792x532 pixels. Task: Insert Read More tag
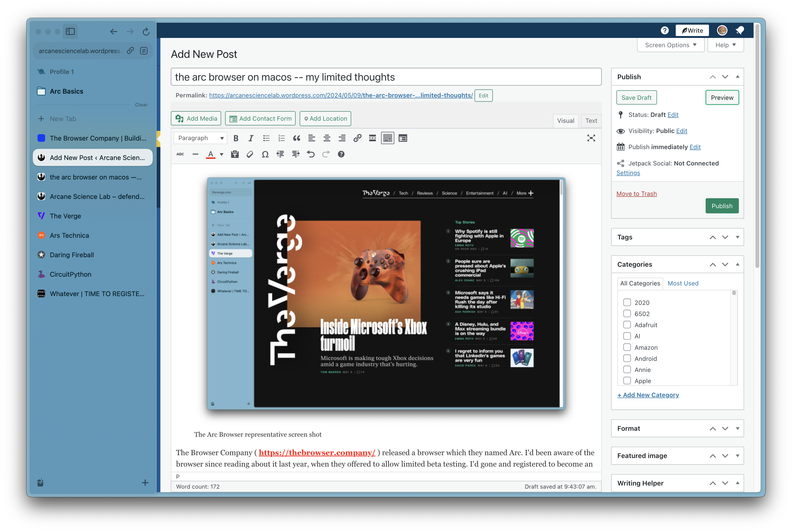tap(373, 138)
